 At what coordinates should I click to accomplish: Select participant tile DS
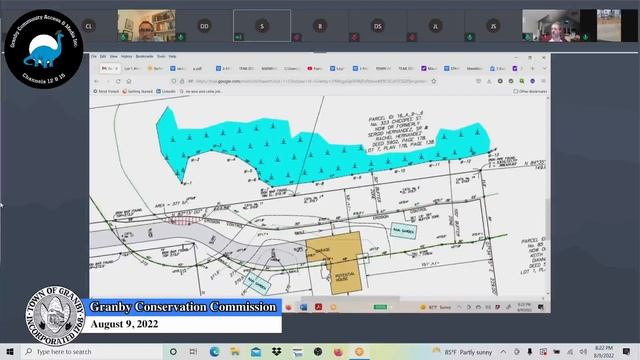pyautogui.click(x=378, y=26)
